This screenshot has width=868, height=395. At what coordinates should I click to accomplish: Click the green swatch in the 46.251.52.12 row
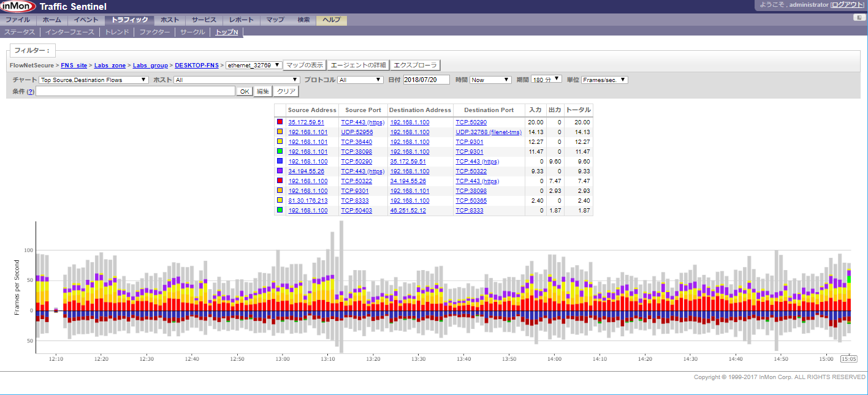point(280,210)
